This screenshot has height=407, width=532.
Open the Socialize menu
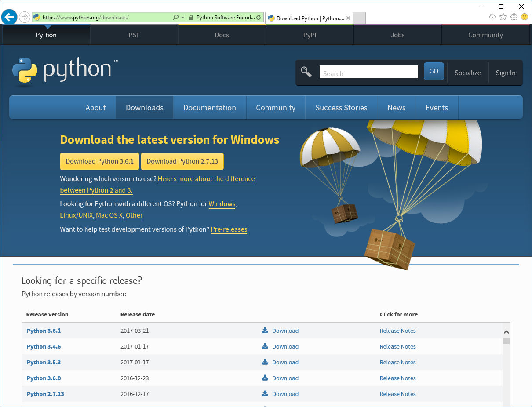[x=467, y=73]
